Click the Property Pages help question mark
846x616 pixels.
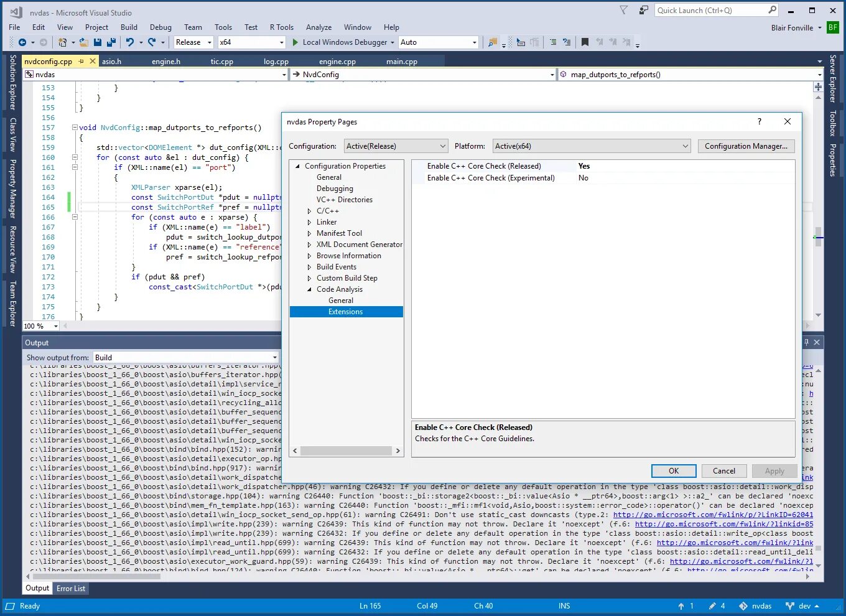tap(759, 121)
